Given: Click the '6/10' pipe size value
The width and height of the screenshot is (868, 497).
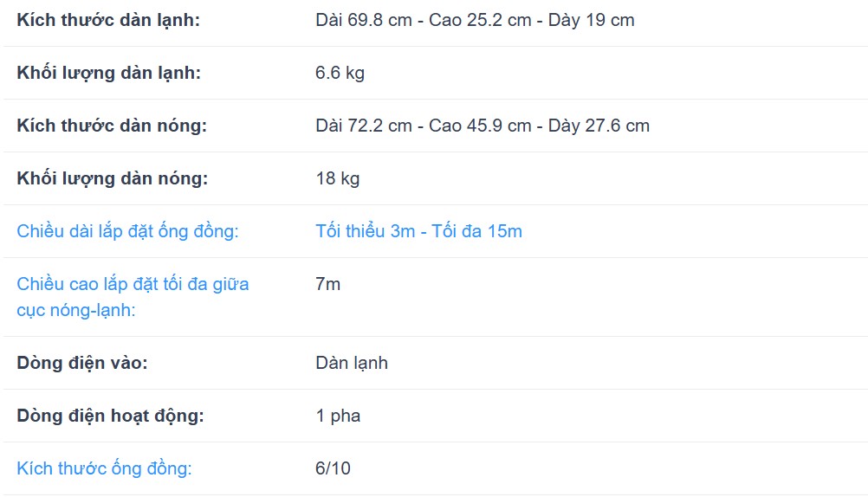Looking at the screenshot, I should click(x=333, y=468).
